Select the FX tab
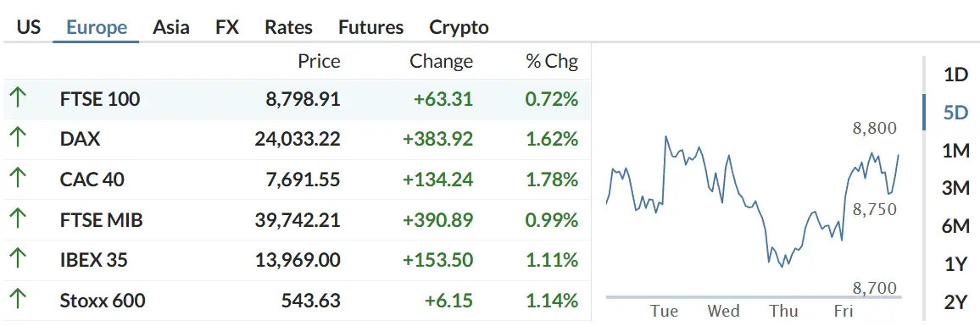 click(x=227, y=27)
